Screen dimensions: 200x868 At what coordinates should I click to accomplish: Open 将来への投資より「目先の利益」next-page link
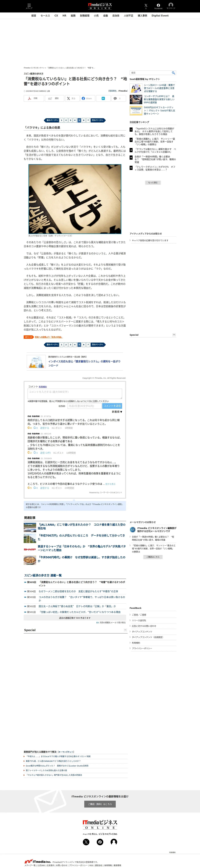pyautogui.click(x=49, y=337)
